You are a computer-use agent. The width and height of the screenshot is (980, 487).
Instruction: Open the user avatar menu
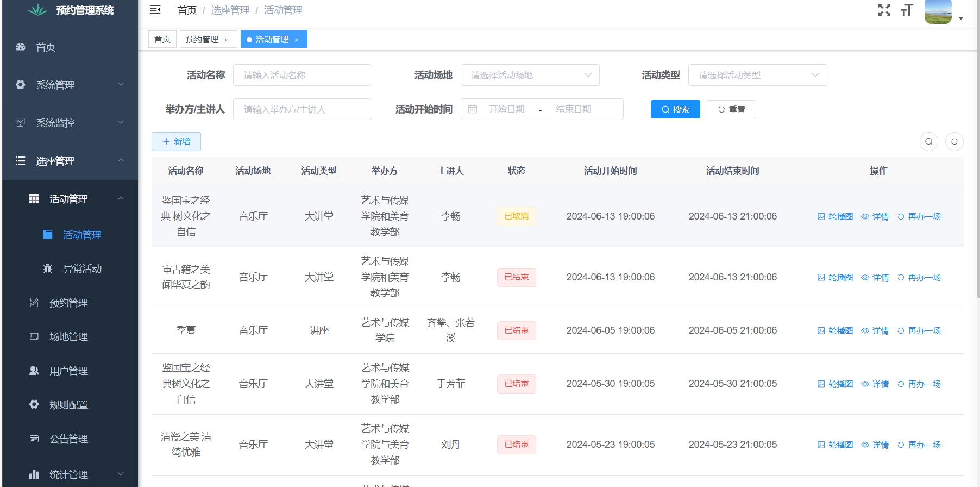tap(938, 11)
